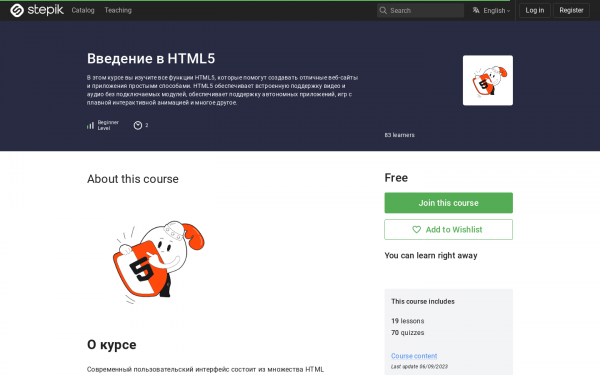Screen dimensions: 600x375
Task: Click the Register button
Action: [571, 10]
